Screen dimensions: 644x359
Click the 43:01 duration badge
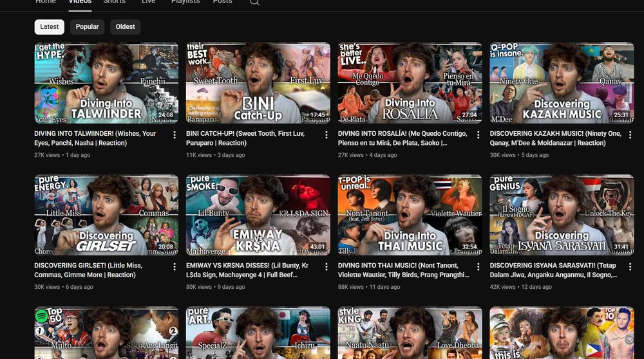click(x=318, y=247)
